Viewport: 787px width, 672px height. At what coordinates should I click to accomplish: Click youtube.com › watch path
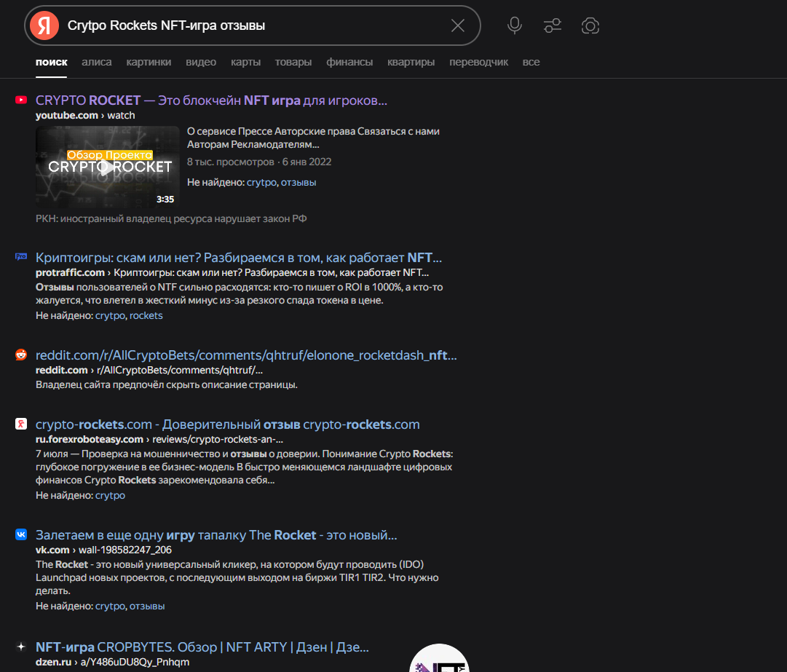tap(85, 116)
